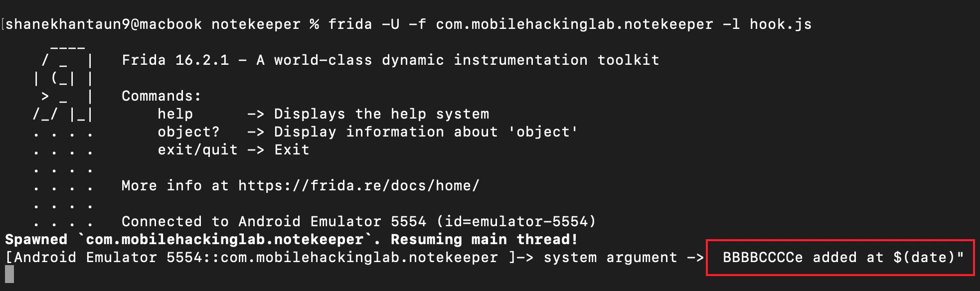Click BBBBCCCCe in the red highlighted box
This screenshot has width=980, height=291.
[762, 258]
